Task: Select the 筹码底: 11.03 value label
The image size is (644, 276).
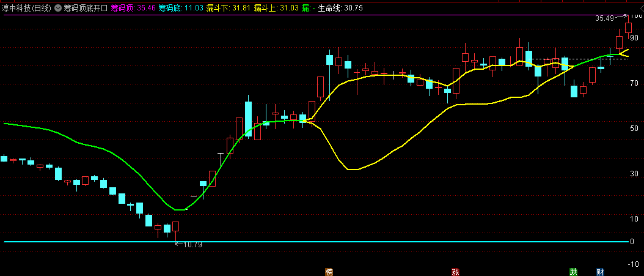Action: pos(181,8)
